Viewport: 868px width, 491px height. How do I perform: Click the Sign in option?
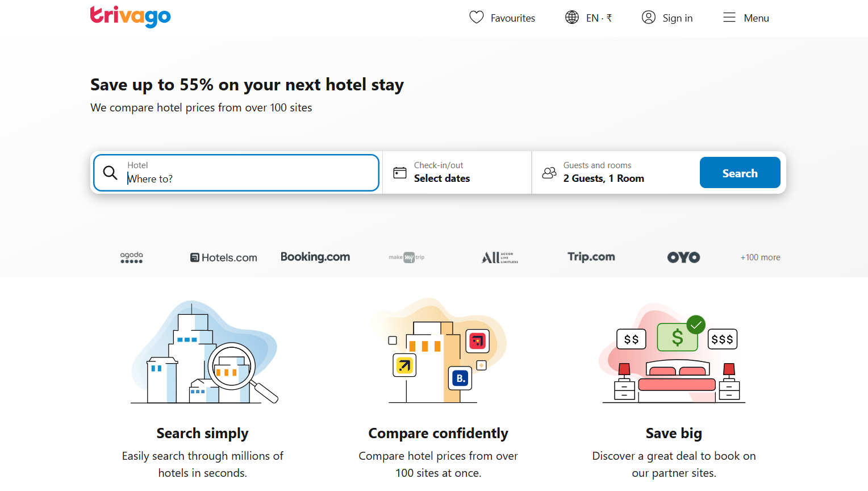point(677,18)
